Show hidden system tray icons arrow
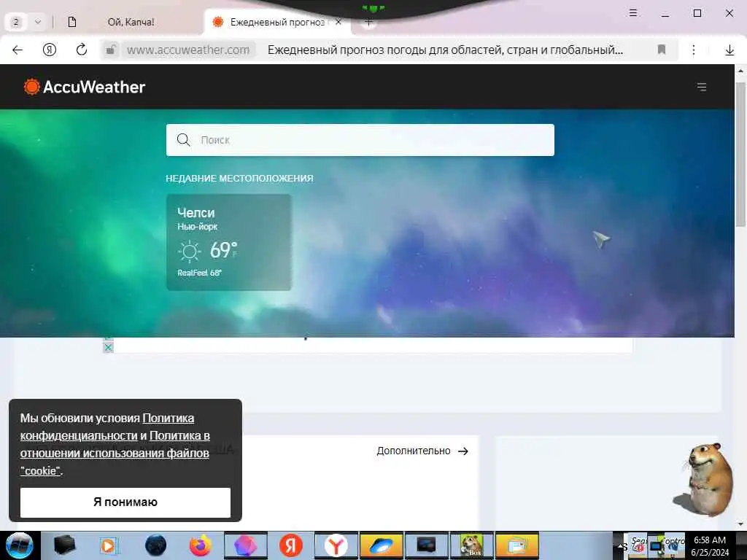Viewport: 747px width, 560px height. (x=619, y=546)
